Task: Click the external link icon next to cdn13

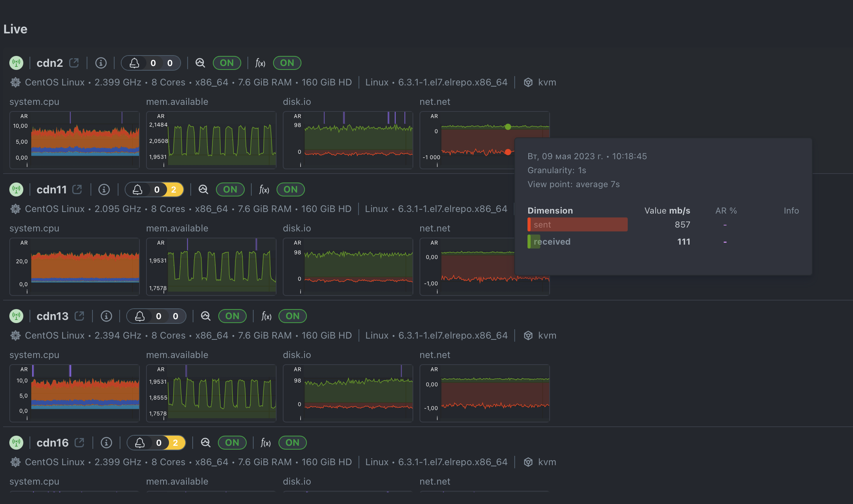Action: point(79,316)
